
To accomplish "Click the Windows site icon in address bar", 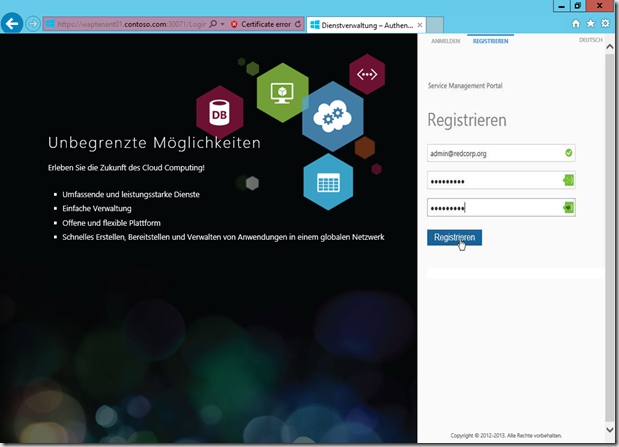I will pyautogui.click(x=50, y=24).
